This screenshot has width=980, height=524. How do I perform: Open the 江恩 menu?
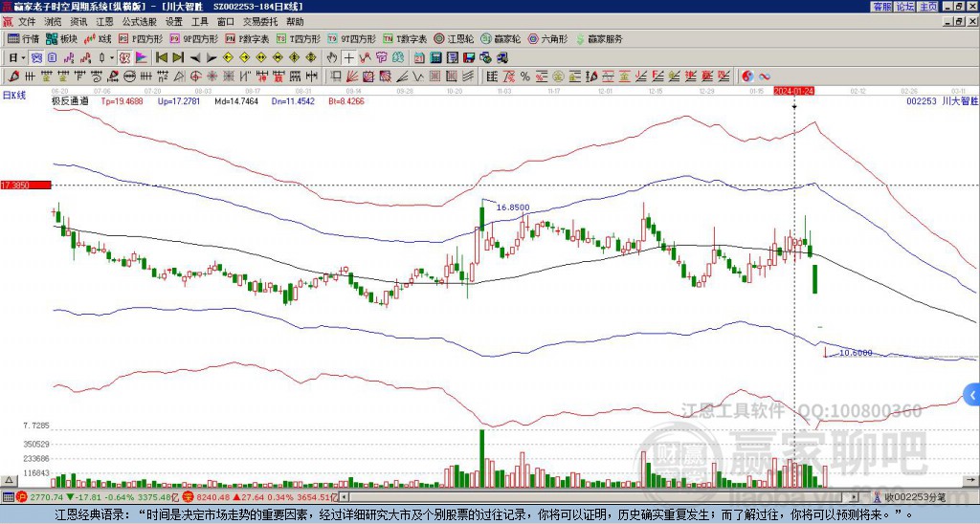tap(105, 22)
